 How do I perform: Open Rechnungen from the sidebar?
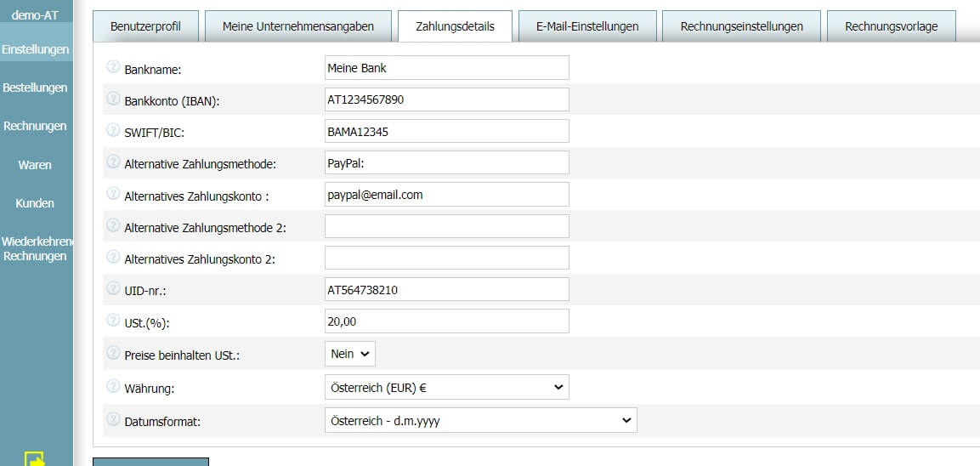(x=36, y=126)
